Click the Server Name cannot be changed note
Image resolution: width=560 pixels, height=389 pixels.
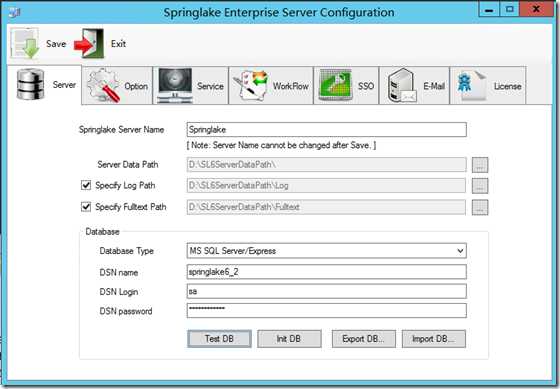281,145
